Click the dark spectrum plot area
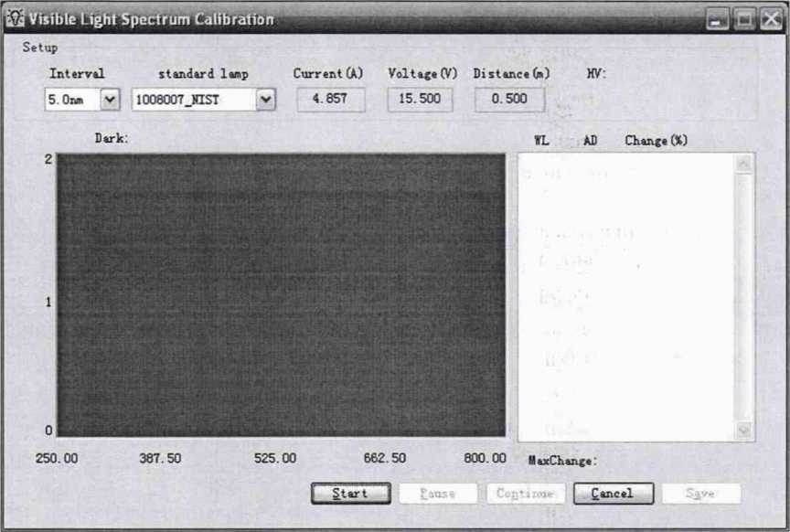Viewport: 790px width, 532px height. (x=281, y=295)
